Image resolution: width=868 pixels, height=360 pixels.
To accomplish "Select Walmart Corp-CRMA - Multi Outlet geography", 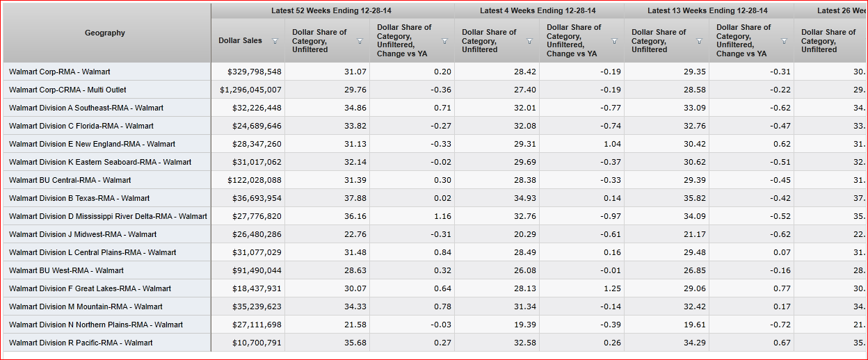I will click(67, 90).
